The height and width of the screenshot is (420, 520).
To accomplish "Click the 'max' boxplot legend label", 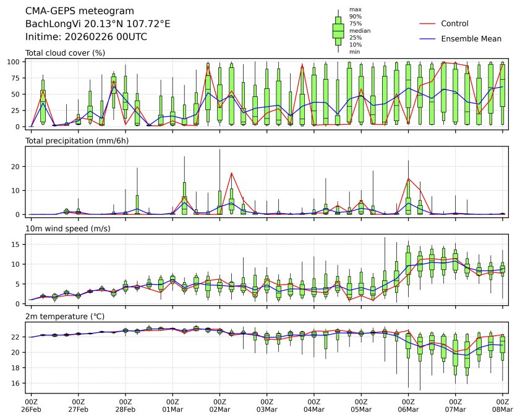I will point(355,10).
